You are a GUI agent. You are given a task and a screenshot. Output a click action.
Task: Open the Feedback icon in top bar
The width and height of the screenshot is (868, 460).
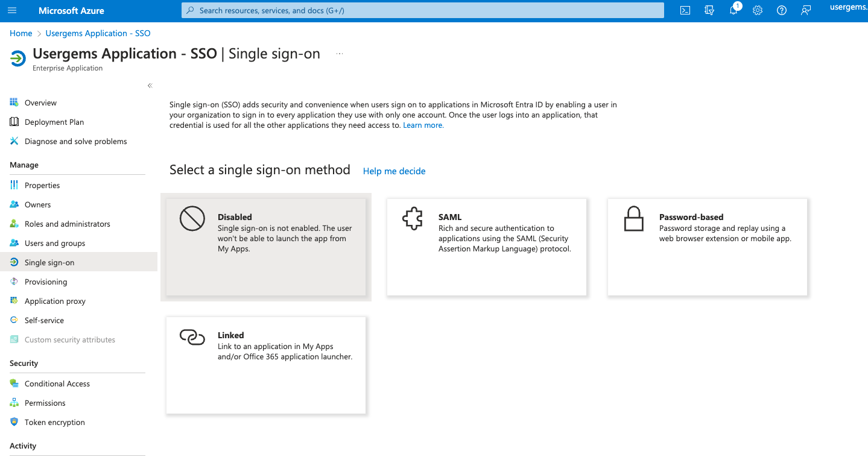[806, 10]
